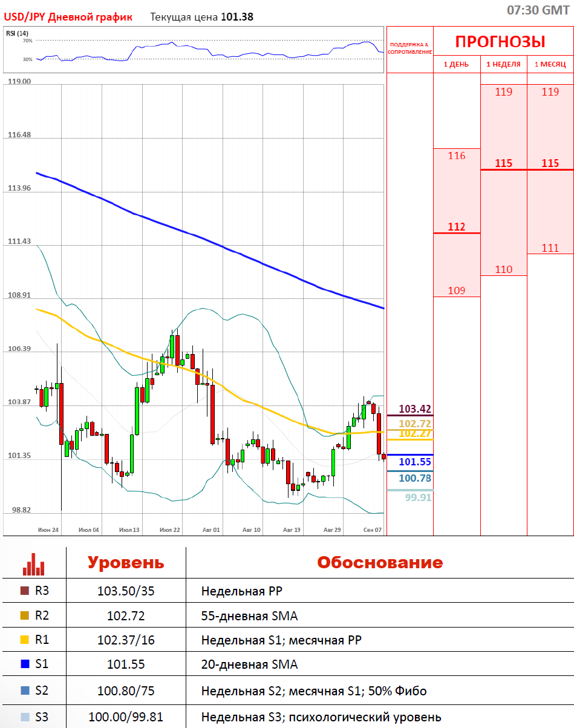Click 'Недельная S3; психологический уровень' cell
Viewport: 574px width, 728px height.
(321, 718)
